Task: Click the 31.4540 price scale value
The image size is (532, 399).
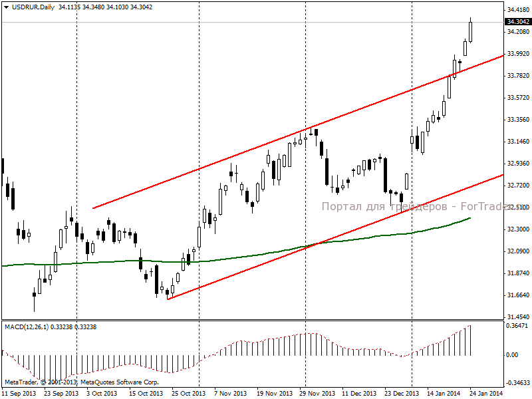Action: point(518,317)
